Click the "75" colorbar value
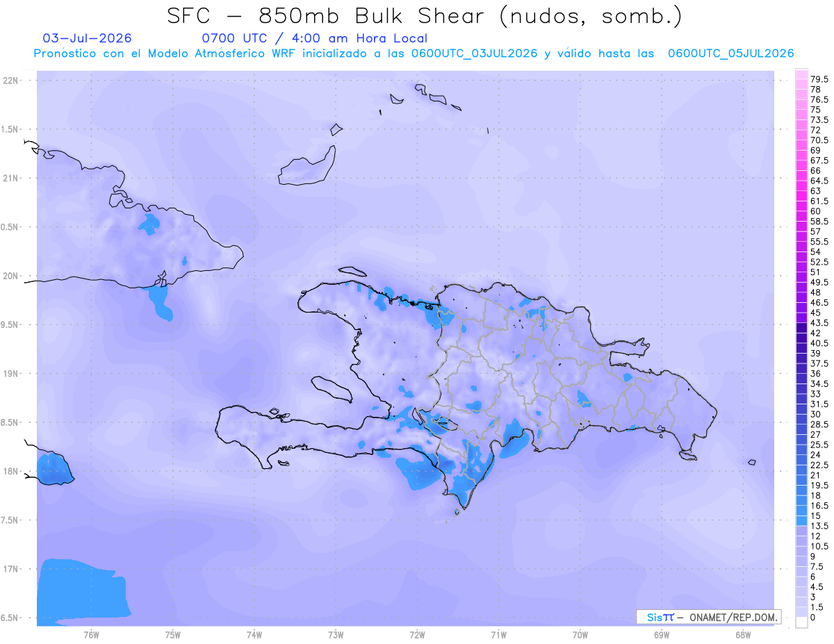 pos(815,110)
